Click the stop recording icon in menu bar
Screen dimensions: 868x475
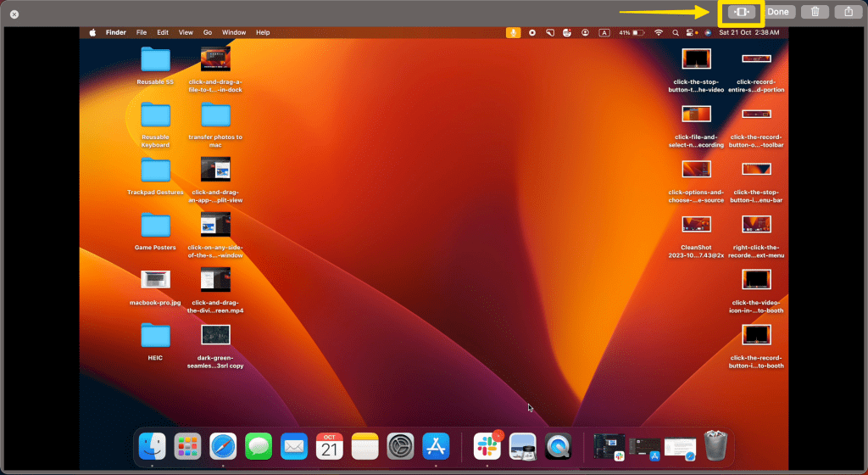tap(532, 33)
